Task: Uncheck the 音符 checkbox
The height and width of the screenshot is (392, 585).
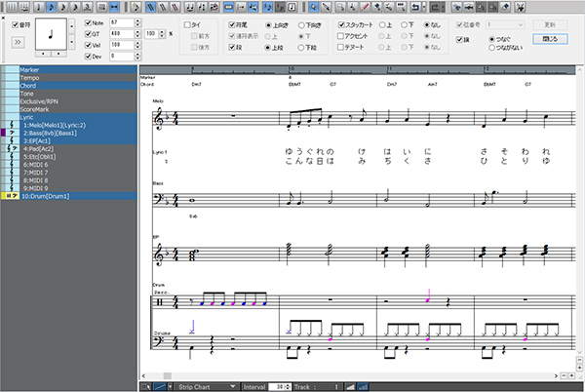Action: coord(15,25)
